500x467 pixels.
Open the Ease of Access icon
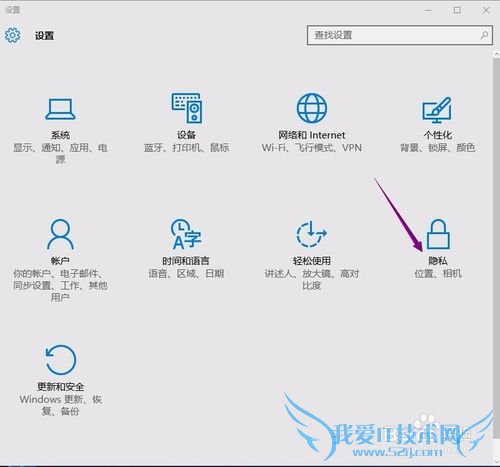[311, 234]
